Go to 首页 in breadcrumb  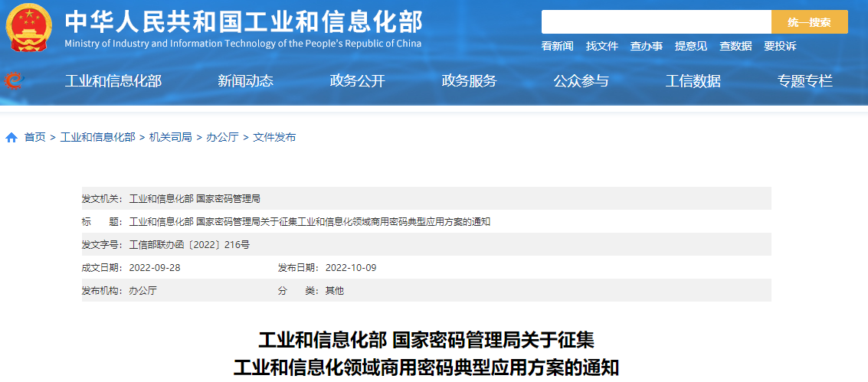tap(35, 138)
